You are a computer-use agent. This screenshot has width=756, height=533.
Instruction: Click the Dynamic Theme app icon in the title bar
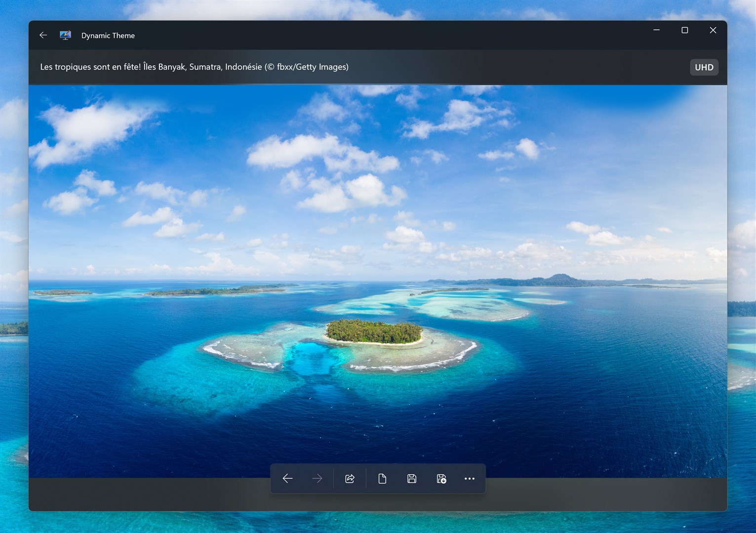65,35
